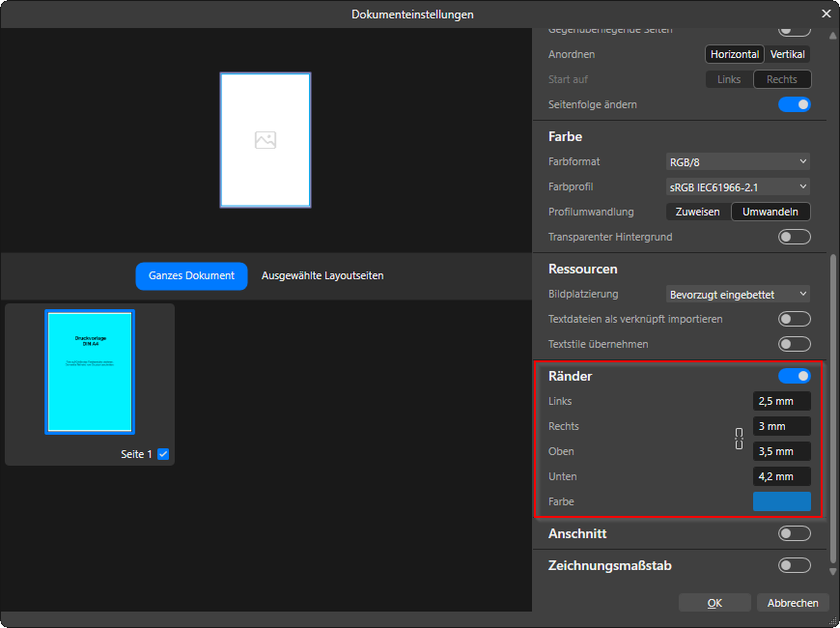Click the image placeholder icon in preview

[266, 140]
